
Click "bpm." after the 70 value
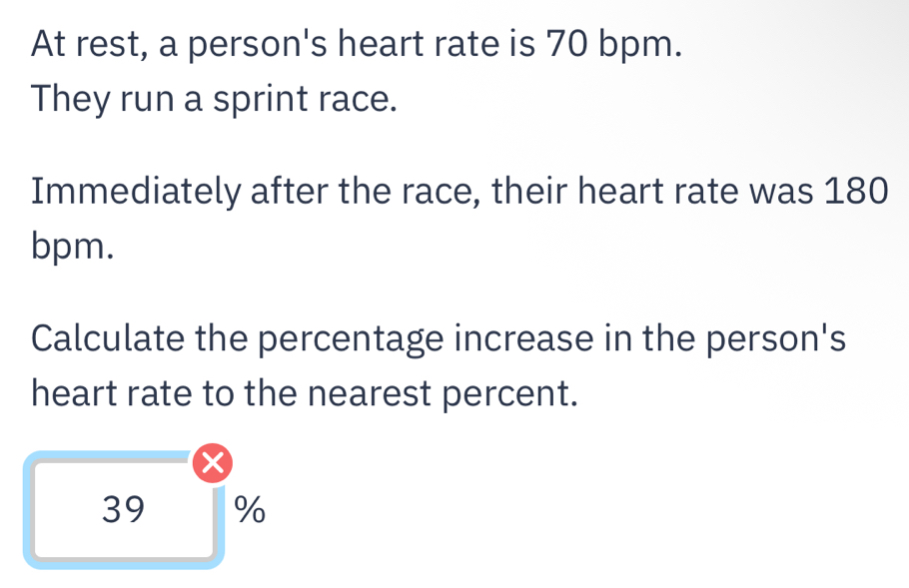point(640,45)
